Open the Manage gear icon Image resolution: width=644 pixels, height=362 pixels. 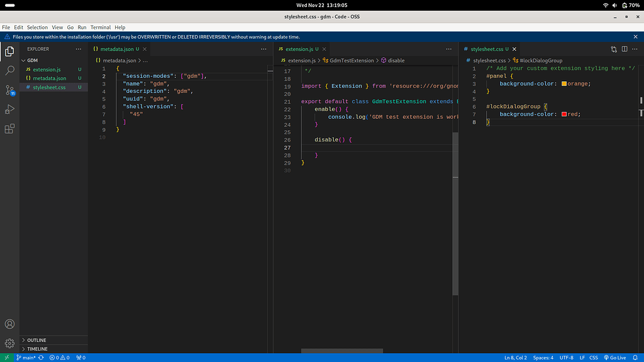pyautogui.click(x=9, y=343)
